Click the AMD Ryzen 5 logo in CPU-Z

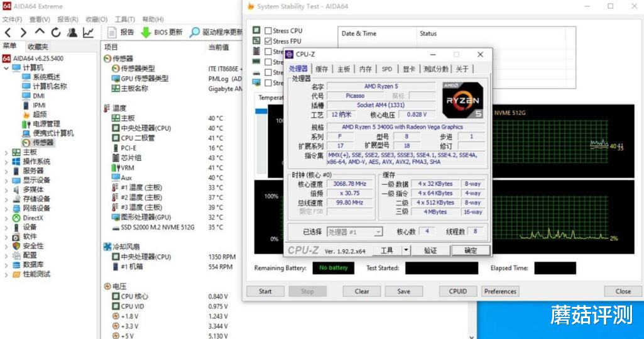click(x=463, y=100)
